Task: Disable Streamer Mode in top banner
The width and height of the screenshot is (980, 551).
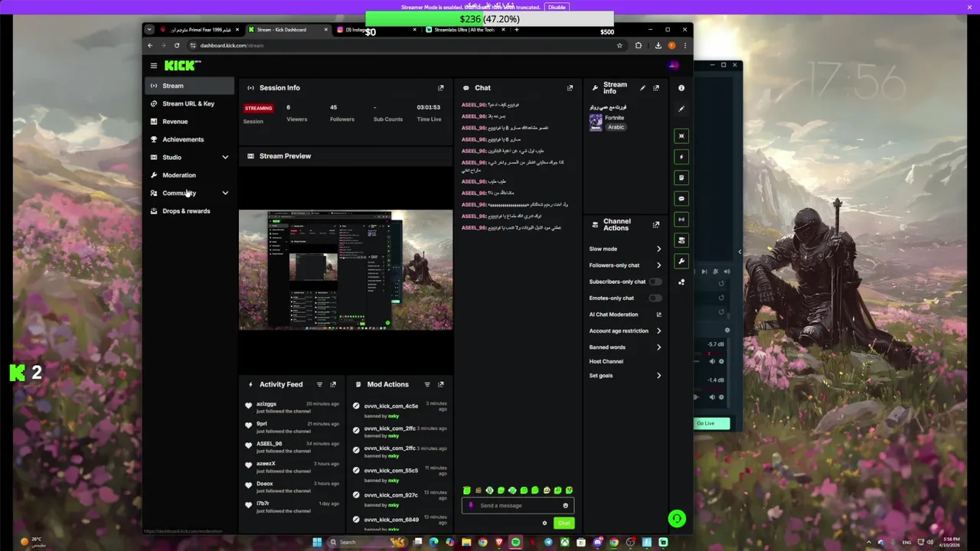Action: (x=557, y=7)
